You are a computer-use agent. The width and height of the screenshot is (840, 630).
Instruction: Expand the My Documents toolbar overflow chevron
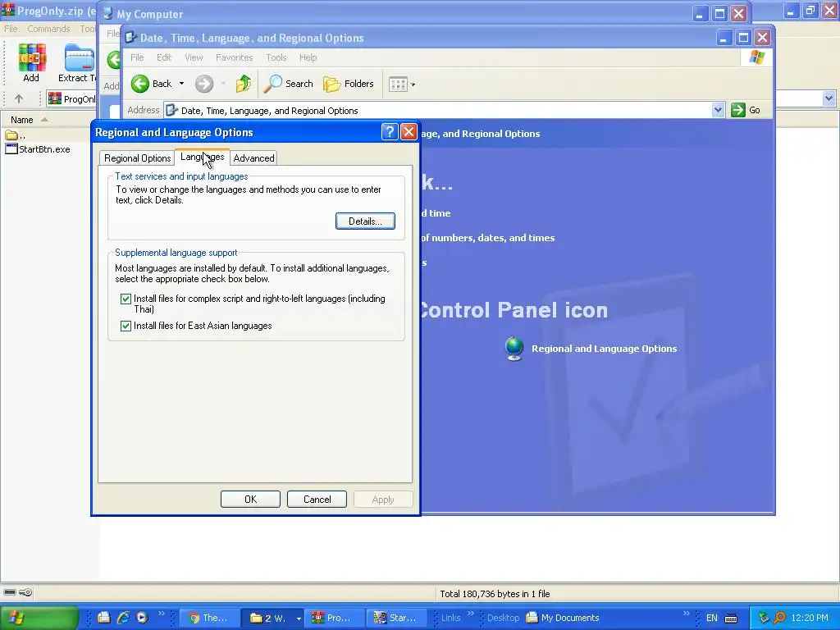point(687,614)
